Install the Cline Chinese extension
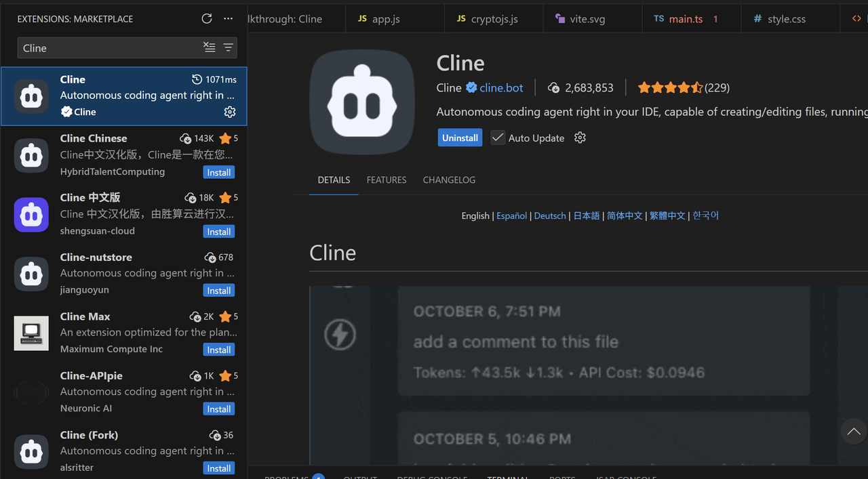This screenshot has width=868, height=479. 219,173
